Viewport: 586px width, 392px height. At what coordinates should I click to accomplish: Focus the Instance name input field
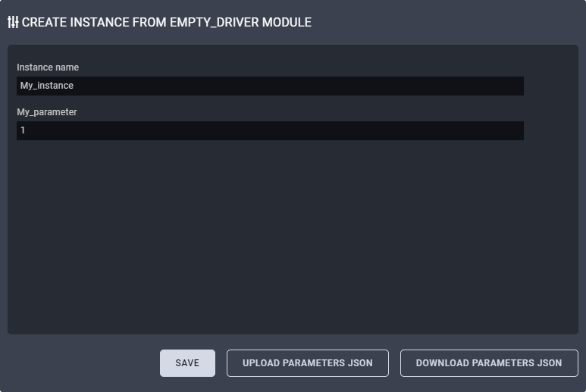pos(270,86)
